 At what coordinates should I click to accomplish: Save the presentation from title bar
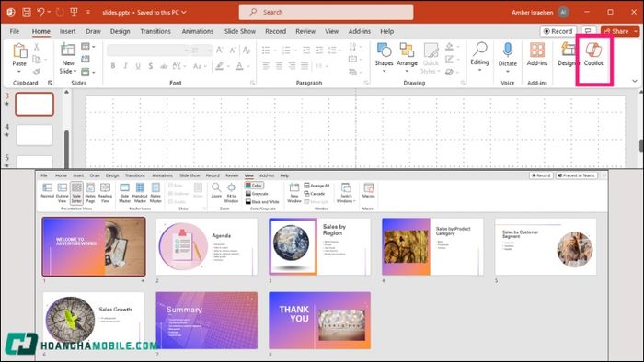point(27,12)
